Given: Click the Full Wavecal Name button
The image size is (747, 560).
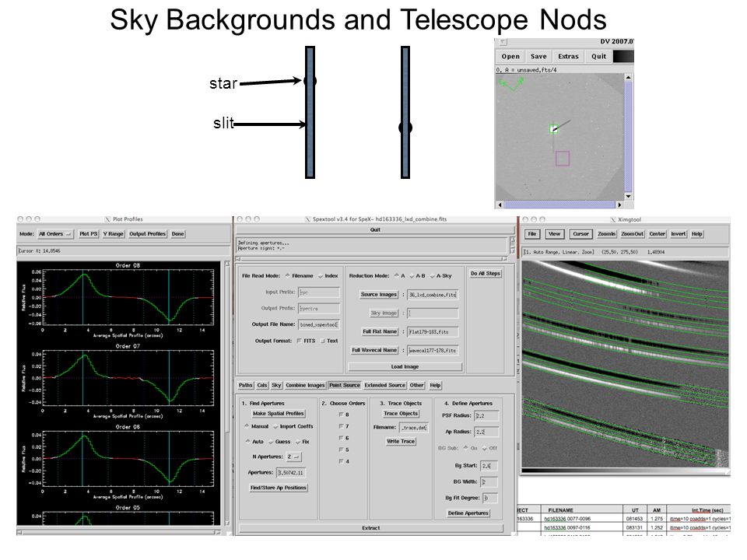Looking at the screenshot, I should click(374, 351).
